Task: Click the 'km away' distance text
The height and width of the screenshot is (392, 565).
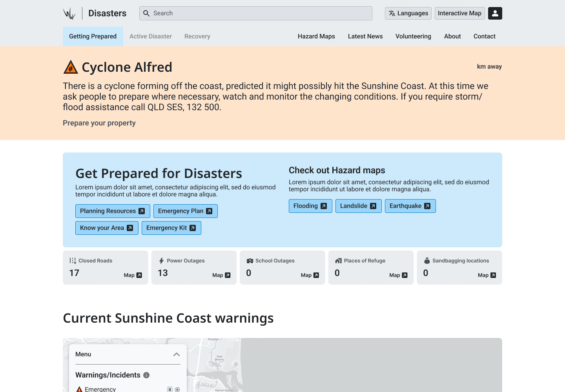Action: 489,67
